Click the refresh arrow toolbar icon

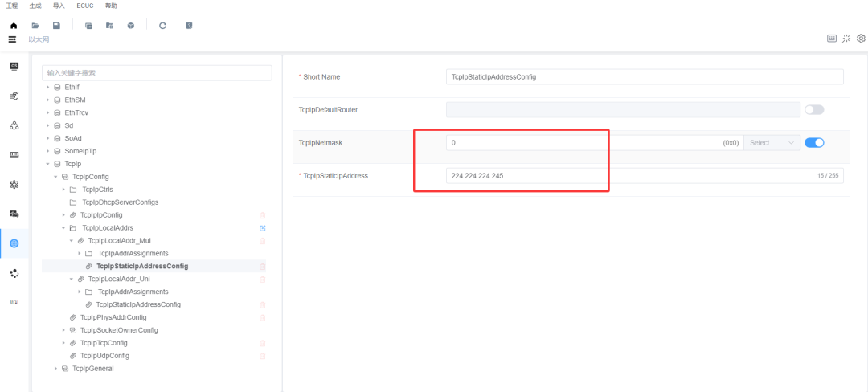(x=162, y=26)
